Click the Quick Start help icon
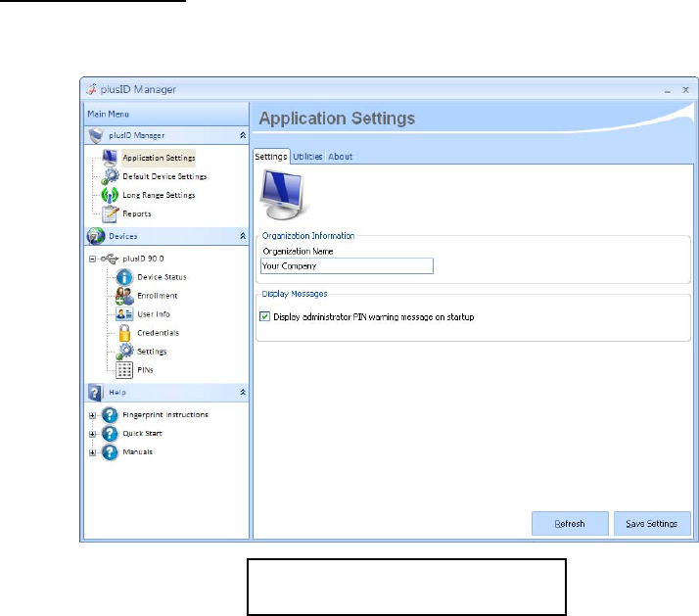 click(110, 434)
